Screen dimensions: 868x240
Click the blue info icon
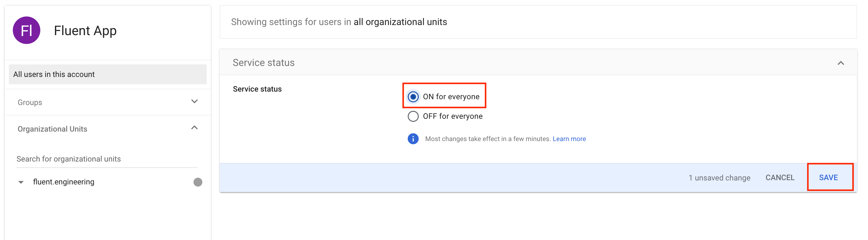(413, 139)
